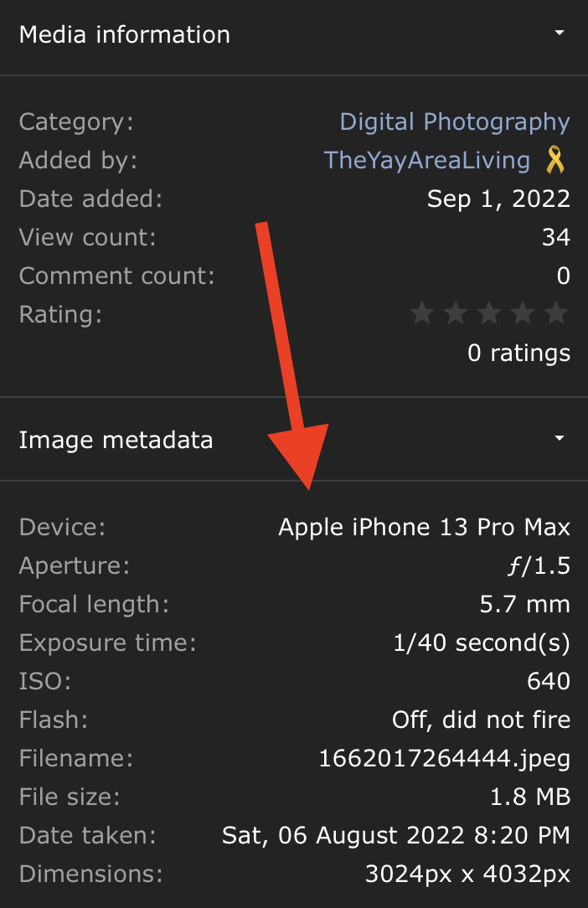Viewport: 588px width, 908px height.
Task: Click the Image metadata header title
Action: point(116,440)
